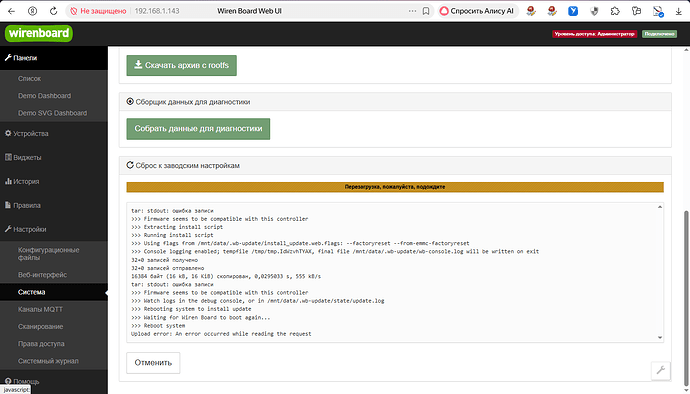
Task: Click the orange reboot progress bar
Action: [395, 187]
